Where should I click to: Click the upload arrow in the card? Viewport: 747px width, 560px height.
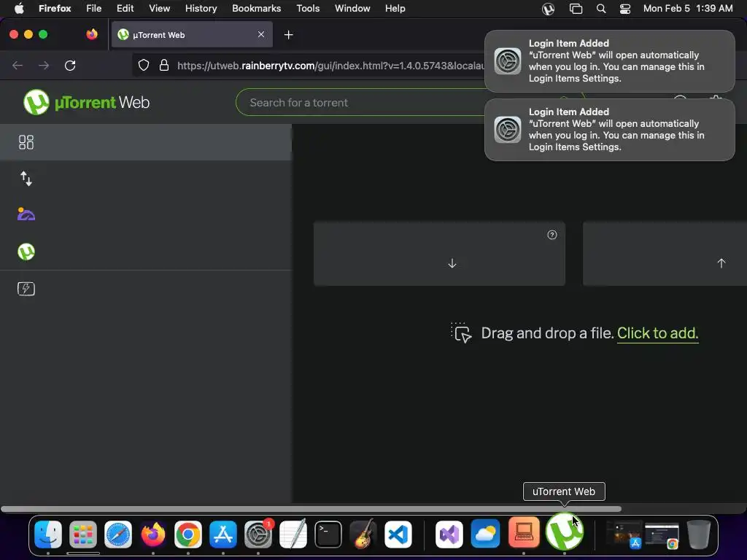pyautogui.click(x=721, y=263)
